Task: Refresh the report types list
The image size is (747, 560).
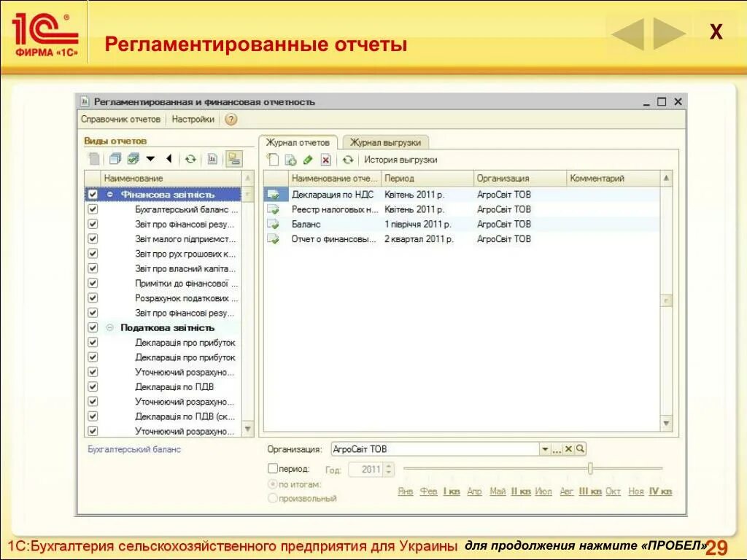Action: 190,158
